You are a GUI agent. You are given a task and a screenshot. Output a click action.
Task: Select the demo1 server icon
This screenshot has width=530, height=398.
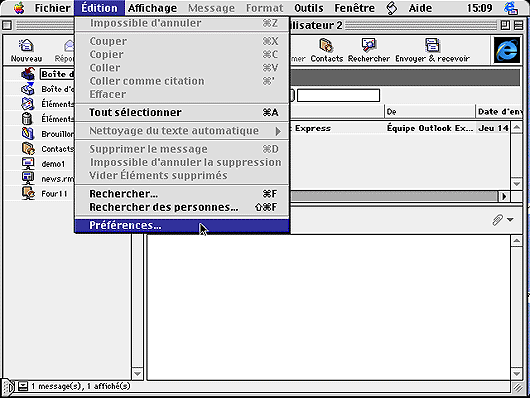point(28,164)
